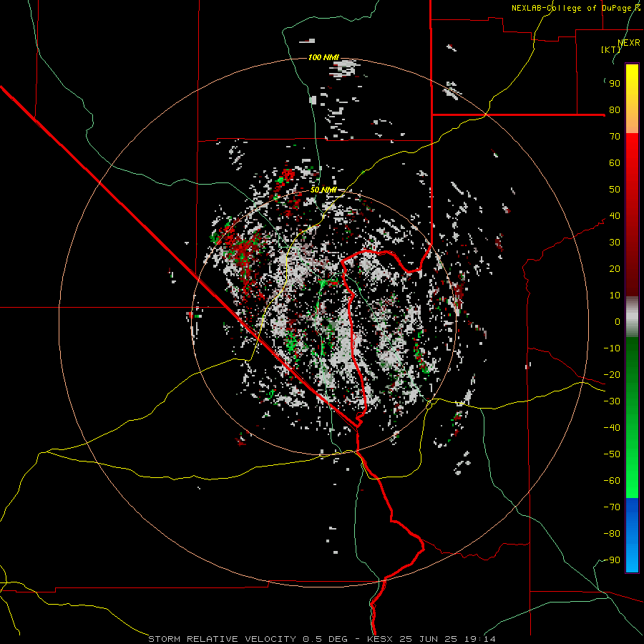Click the -20 tick label on velocity scale
644x644 pixels.
[x=612, y=374]
